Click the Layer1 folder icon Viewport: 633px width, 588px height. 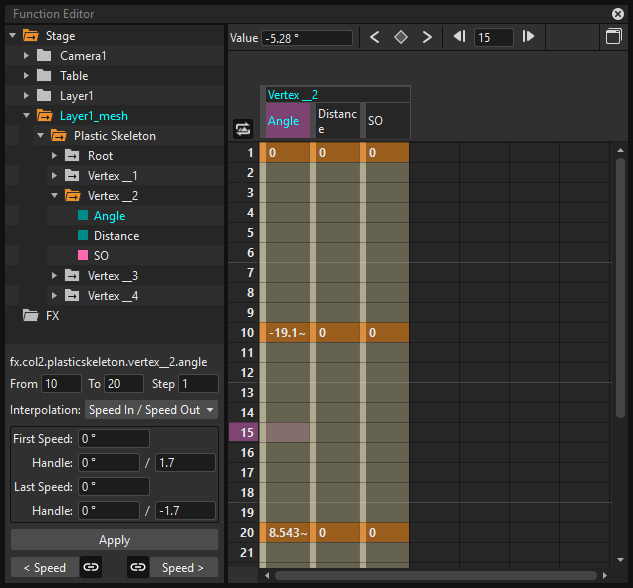(44, 96)
